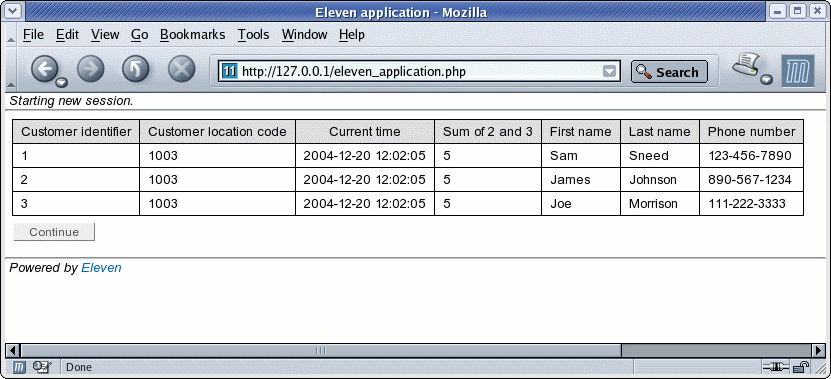Open the Tools menu

[253, 35]
